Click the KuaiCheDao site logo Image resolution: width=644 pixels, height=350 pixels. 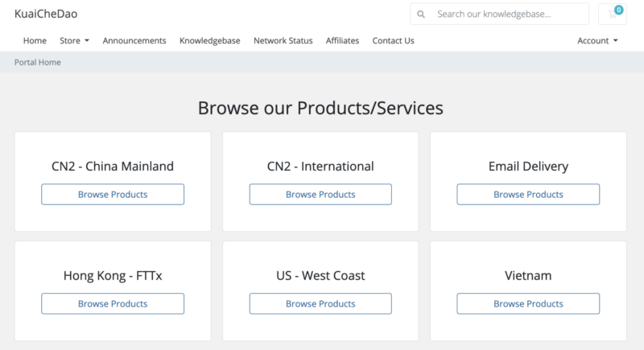tap(46, 14)
